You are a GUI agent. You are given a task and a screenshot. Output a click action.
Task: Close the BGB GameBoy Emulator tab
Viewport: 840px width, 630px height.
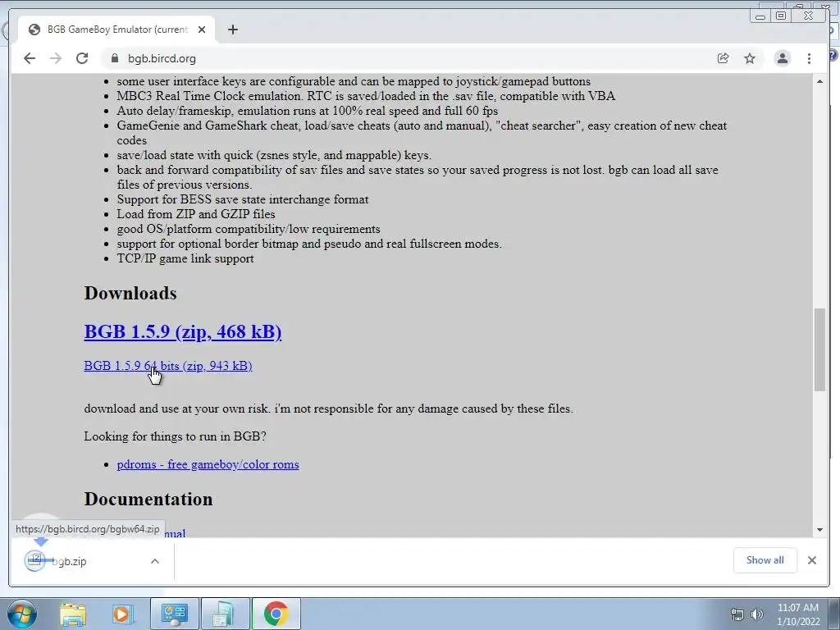point(202,30)
